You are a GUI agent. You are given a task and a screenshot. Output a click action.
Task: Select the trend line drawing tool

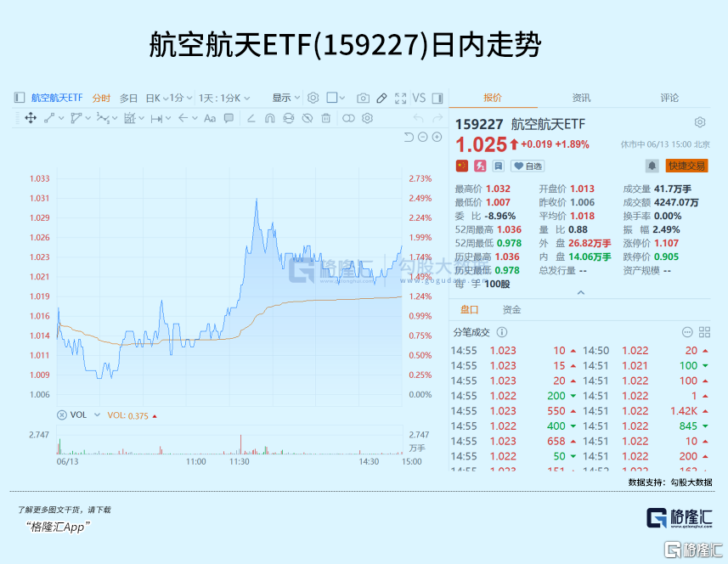point(48,118)
